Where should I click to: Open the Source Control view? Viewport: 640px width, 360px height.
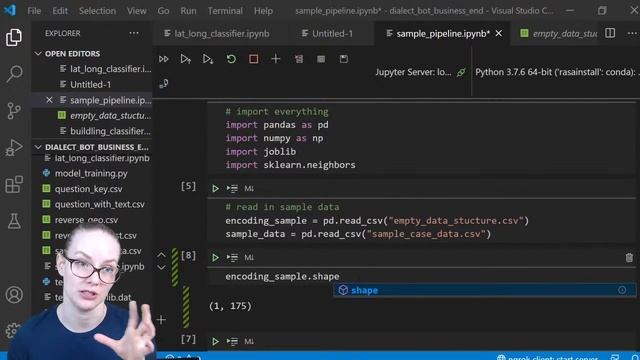tap(14, 111)
